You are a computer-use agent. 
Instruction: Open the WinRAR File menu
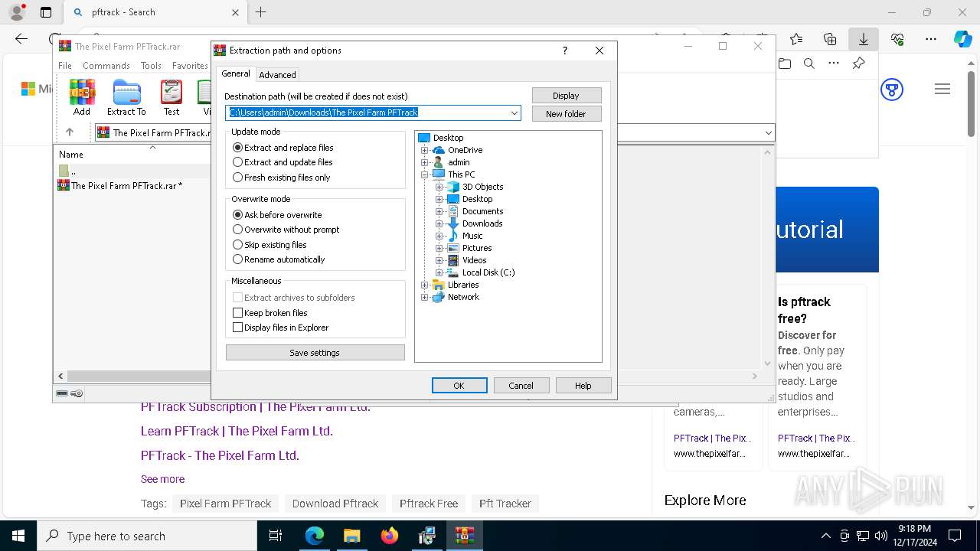pyautogui.click(x=65, y=66)
